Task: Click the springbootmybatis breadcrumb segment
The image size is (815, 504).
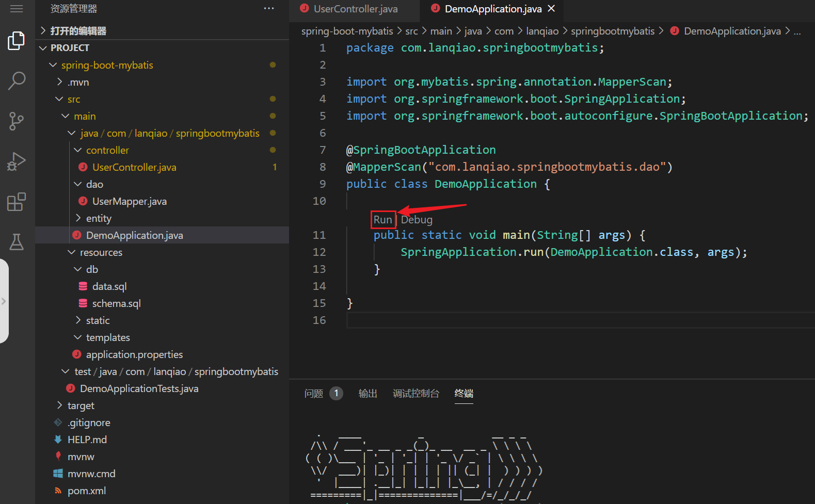Action: click(613, 31)
